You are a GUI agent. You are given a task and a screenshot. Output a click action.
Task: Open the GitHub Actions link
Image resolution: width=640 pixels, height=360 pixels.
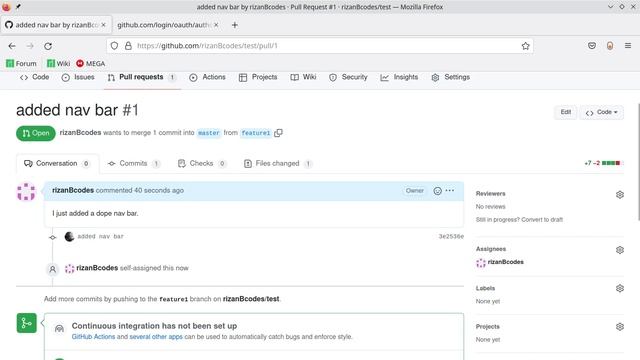point(93,337)
